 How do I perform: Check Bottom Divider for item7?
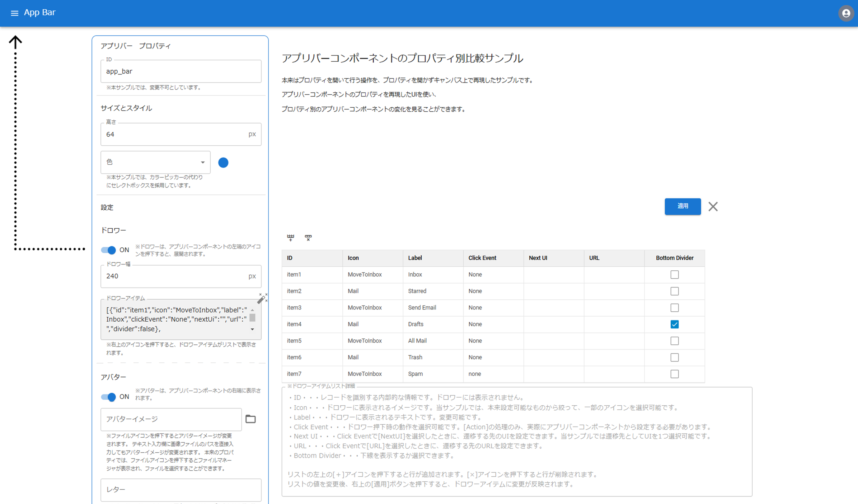pyautogui.click(x=674, y=374)
